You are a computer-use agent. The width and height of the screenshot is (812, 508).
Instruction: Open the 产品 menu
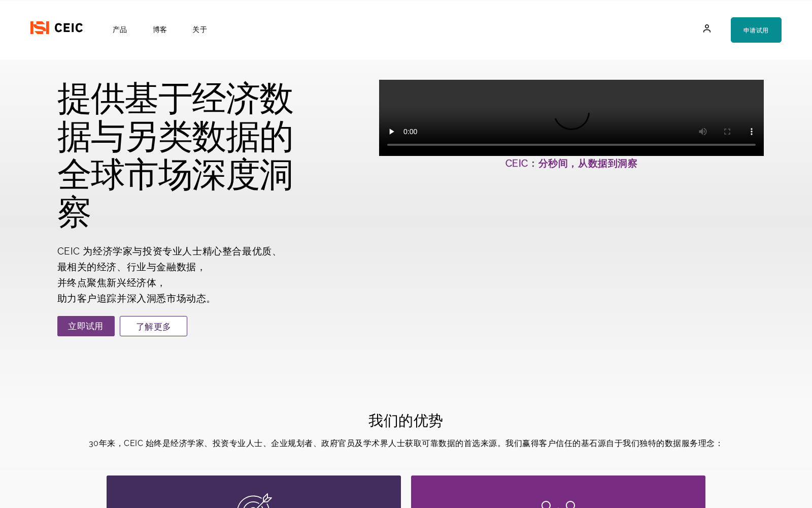pyautogui.click(x=120, y=29)
